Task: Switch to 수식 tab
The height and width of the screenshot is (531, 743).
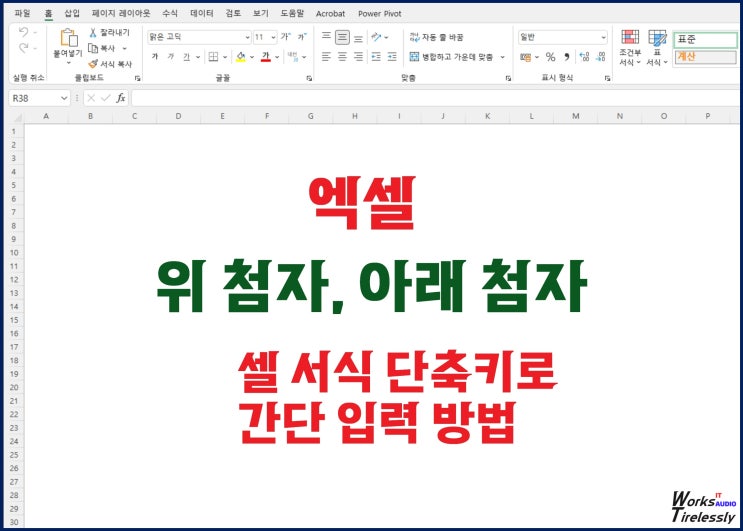Action: coord(170,13)
